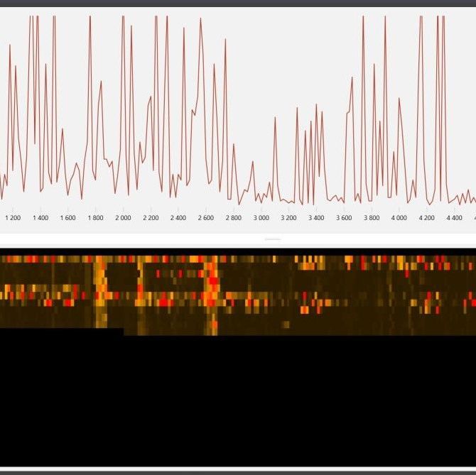Click the 3 800 axis label
Image resolution: width=476 pixels, height=475 pixels.
(372, 218)
